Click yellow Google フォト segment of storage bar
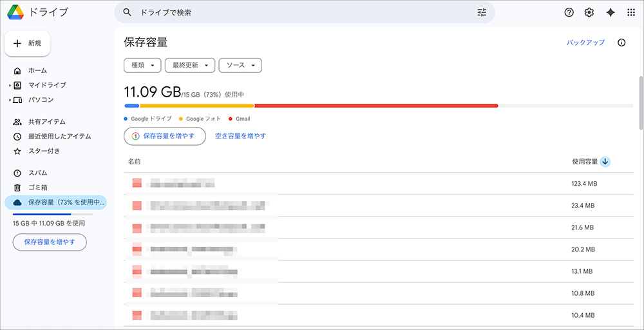Viewport: 644px width, 330px height. click(196, 106)
